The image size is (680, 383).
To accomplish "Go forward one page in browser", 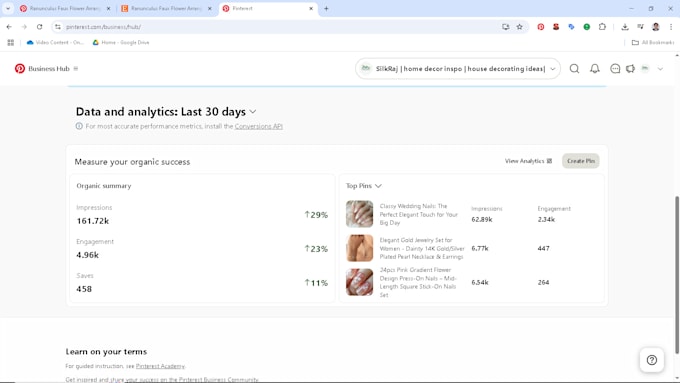I will 24,27.
